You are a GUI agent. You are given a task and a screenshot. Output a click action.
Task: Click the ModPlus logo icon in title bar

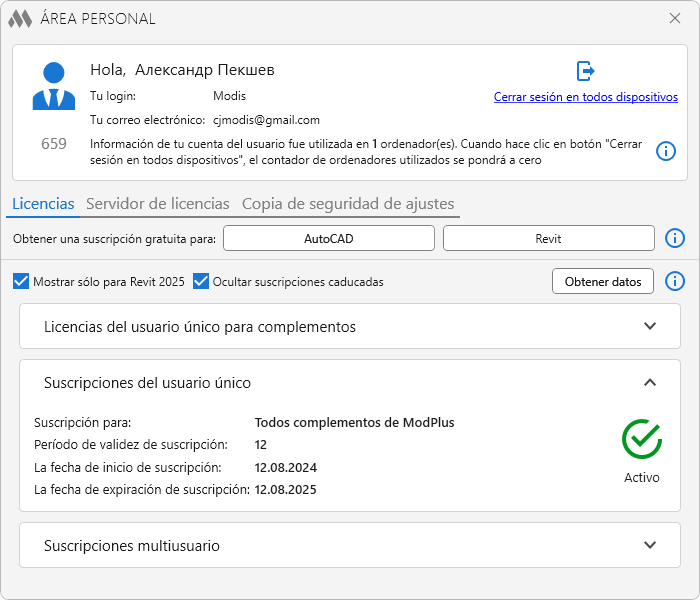pyautogui.click(x=20, y=19)
